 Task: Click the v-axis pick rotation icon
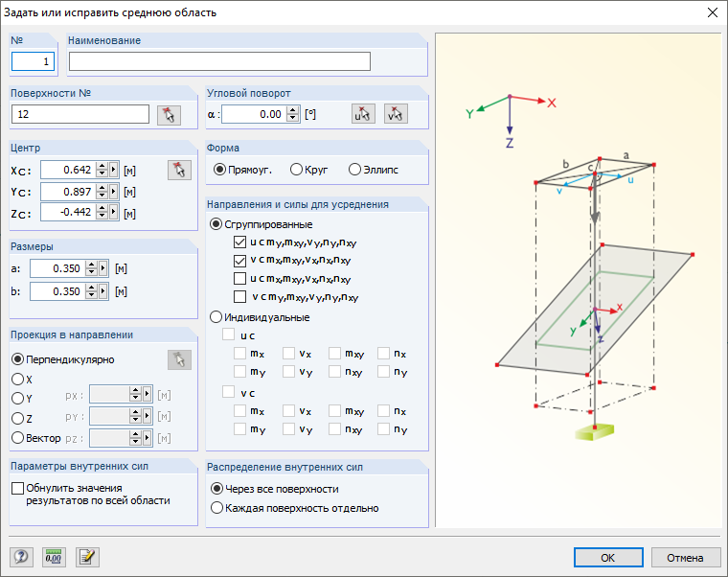click(396, 114)
